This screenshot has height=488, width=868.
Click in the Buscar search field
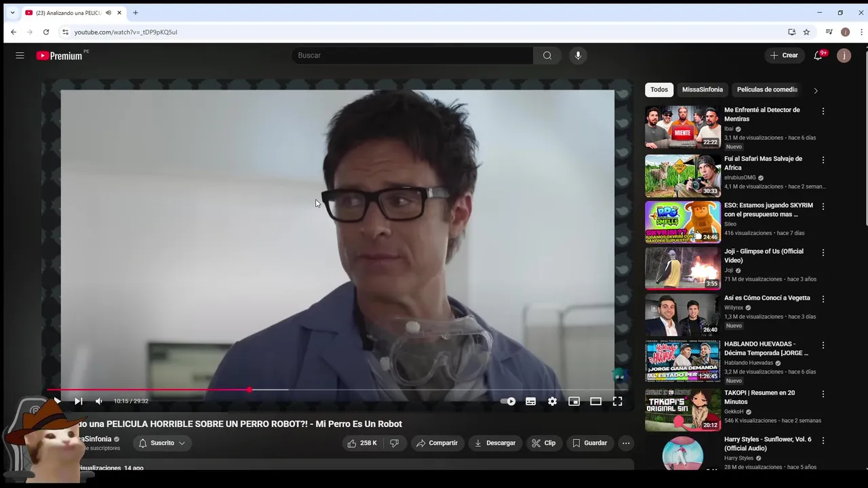(x=412, y=56)
